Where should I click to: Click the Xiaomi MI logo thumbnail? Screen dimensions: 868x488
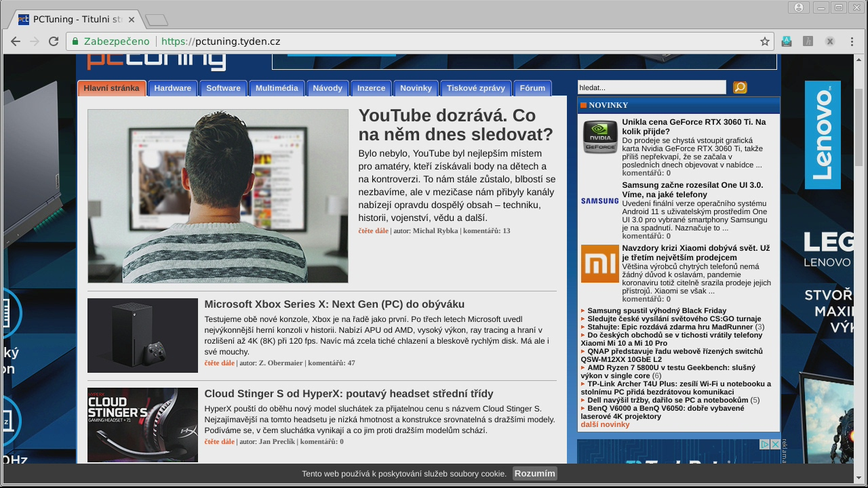(x=599, y=264)
